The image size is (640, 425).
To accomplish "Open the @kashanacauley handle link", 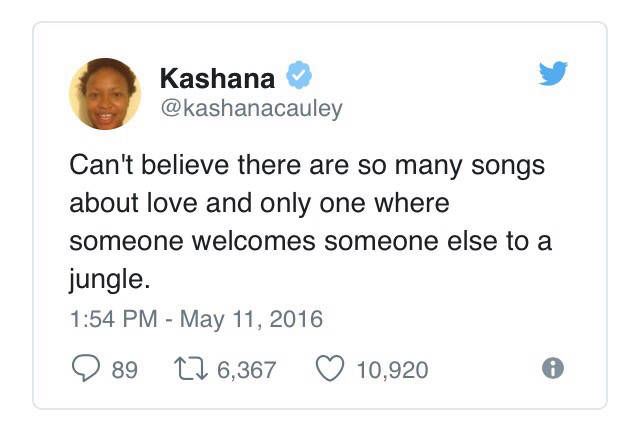I will pos(250,108).
